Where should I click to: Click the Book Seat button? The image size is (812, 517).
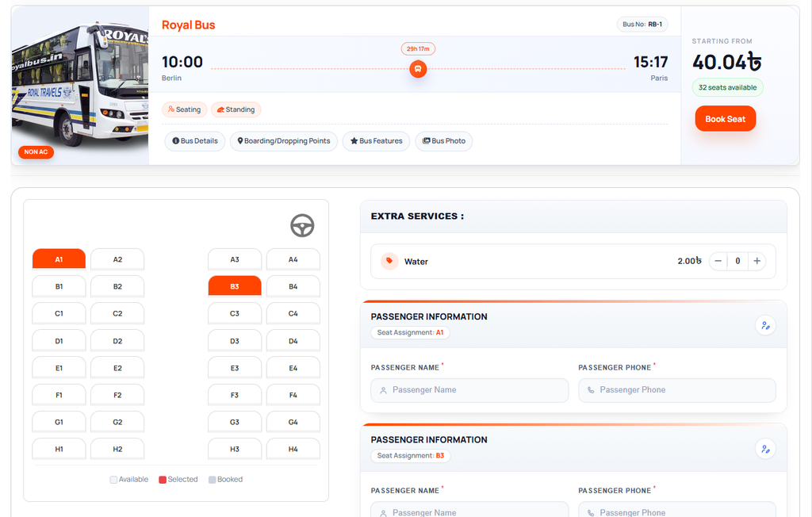[x=725, y=119]
